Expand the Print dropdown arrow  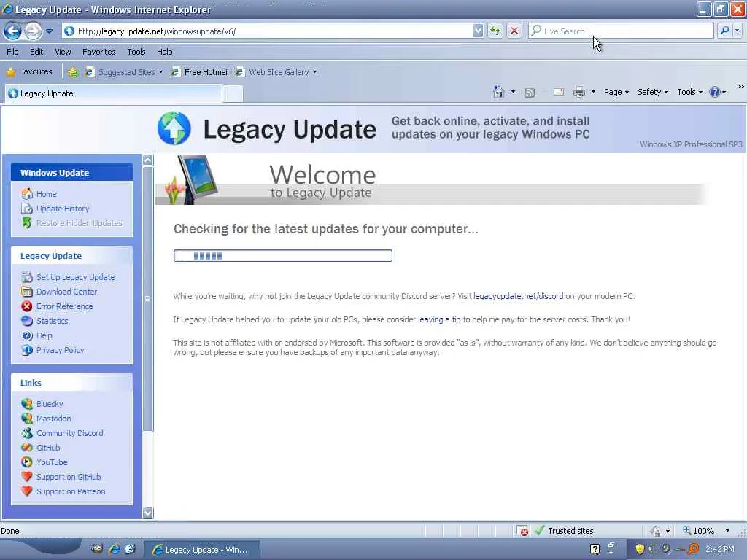[x=593, y=92]
